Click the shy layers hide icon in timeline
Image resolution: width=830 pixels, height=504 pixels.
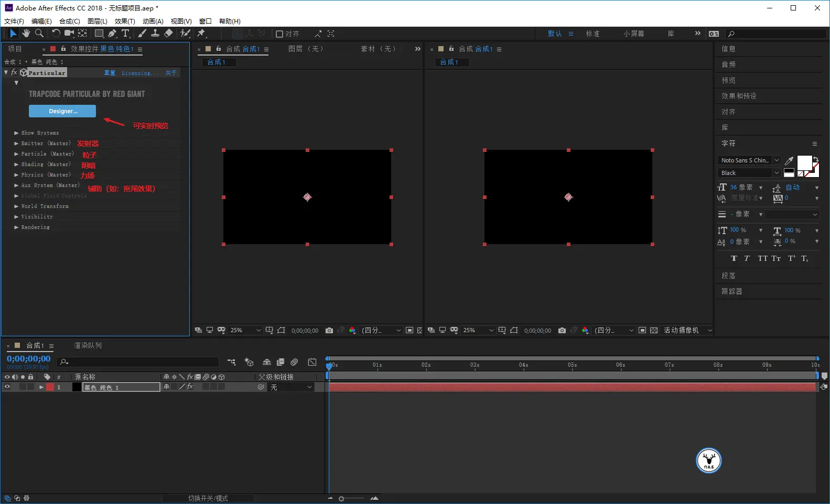click(267, 362)
